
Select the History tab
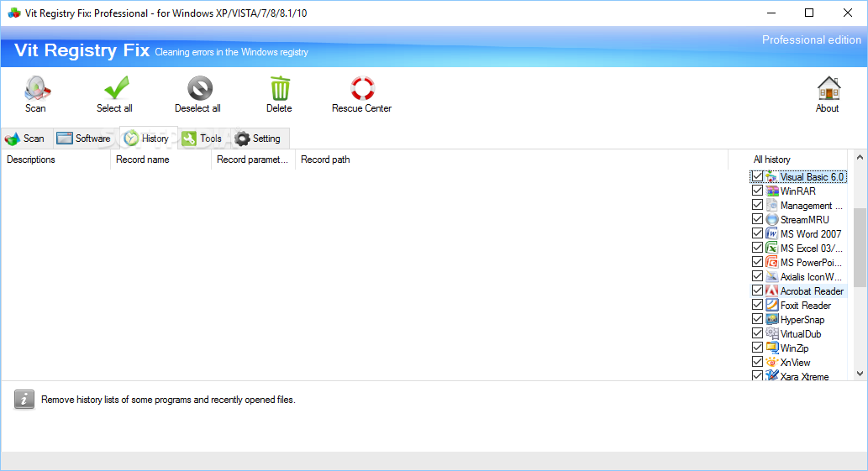[x=148, y=139]
